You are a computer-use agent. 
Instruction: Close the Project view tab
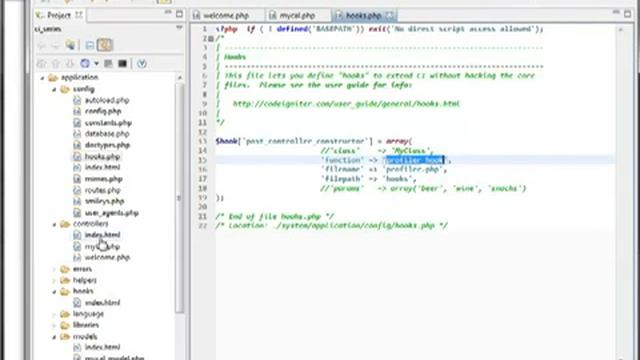coord(78,15)
